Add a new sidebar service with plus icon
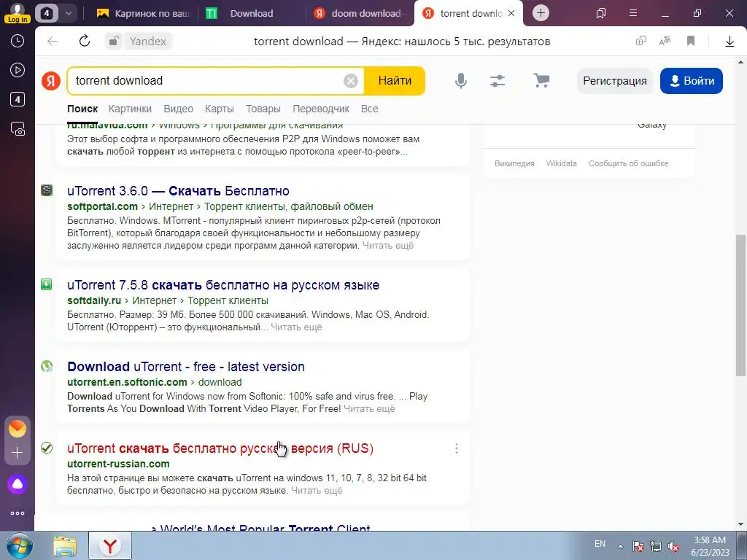 (x=18, y=452)
